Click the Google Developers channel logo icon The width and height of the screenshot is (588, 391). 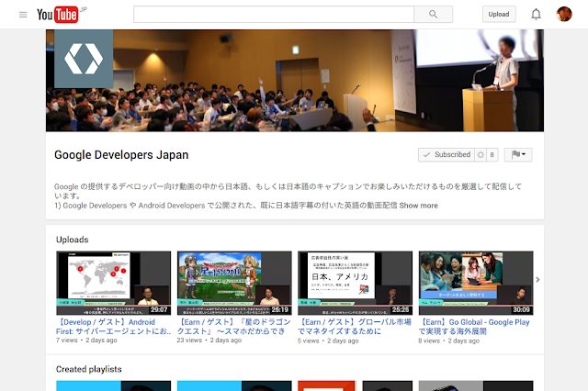click(84, 59)
